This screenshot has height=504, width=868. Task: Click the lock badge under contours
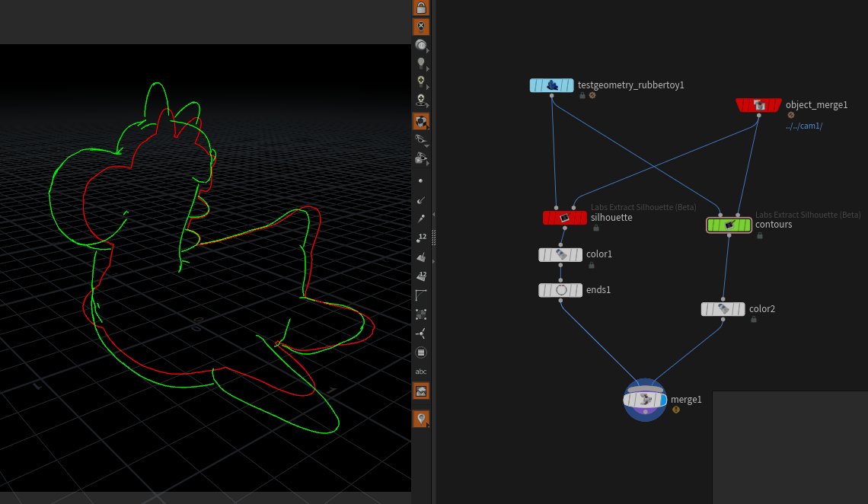point(760,236)
